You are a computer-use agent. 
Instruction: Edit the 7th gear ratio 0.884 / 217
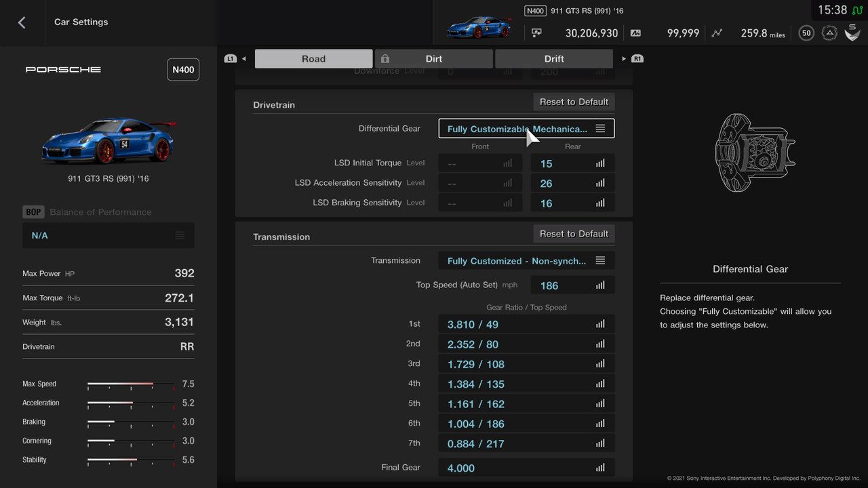tap(527, 443)
